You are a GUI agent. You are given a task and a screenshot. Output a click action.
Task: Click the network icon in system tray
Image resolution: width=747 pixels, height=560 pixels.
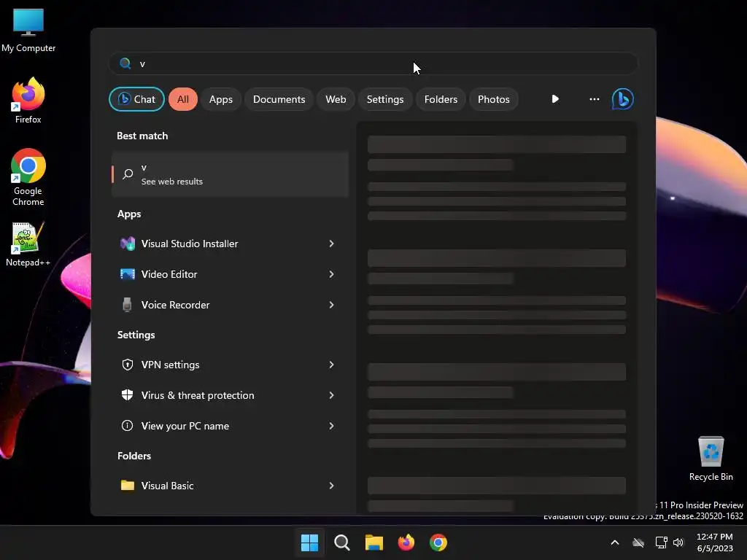point(661,542)
